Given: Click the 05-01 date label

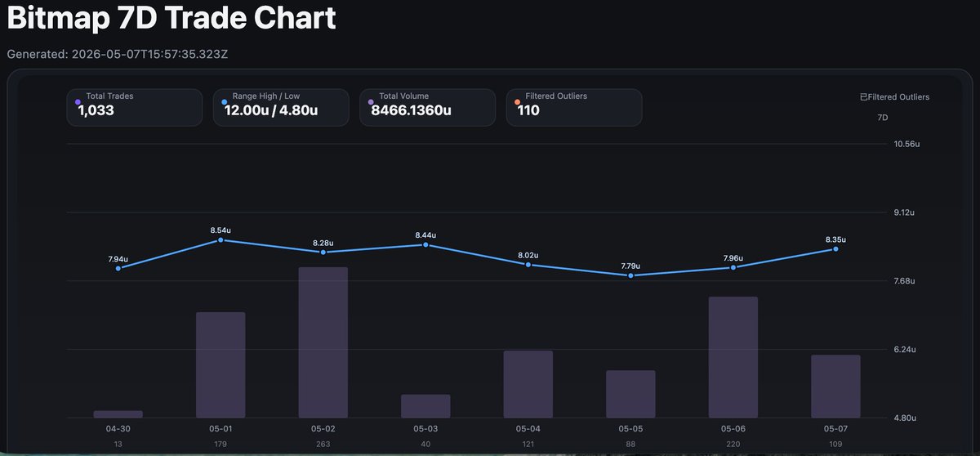Looking at the screenshot, I should (x=220, y=429).
